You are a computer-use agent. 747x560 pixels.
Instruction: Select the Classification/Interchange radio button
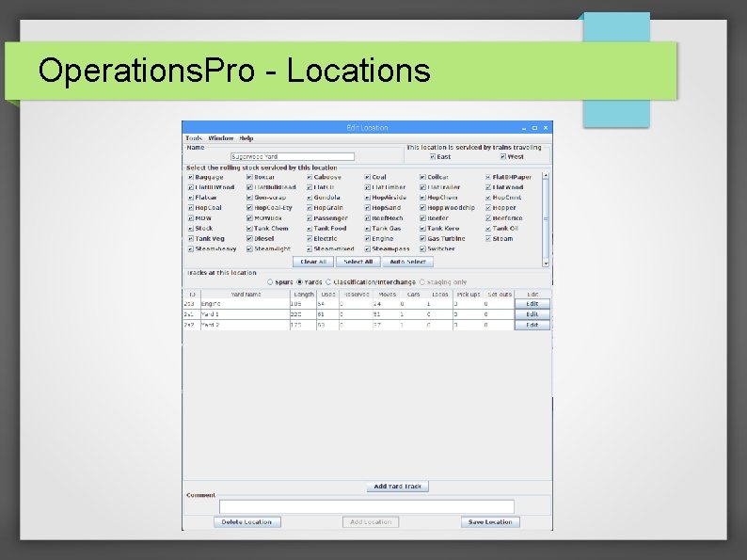(328, 282)
